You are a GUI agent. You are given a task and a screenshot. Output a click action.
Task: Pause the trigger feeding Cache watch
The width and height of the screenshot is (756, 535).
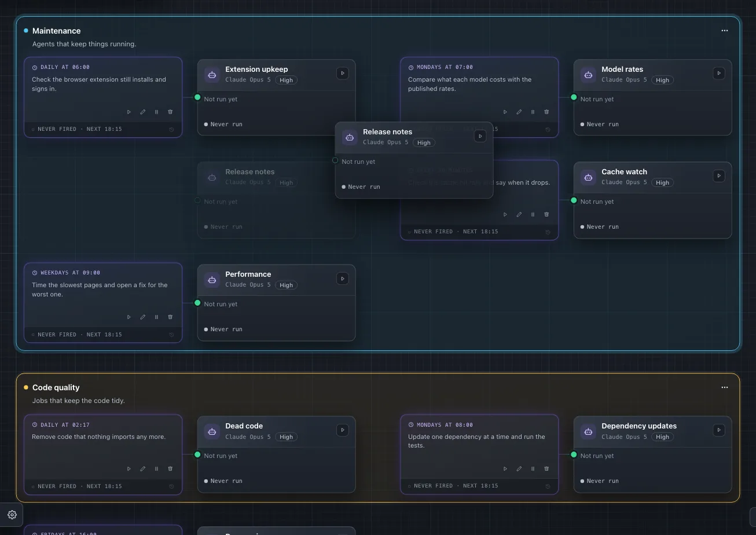[533, 214]
